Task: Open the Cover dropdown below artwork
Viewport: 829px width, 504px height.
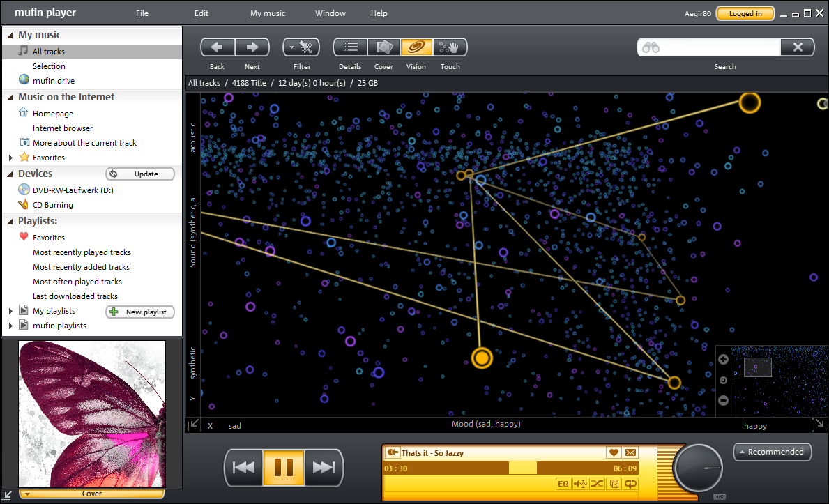Action: tap(92, 494)
